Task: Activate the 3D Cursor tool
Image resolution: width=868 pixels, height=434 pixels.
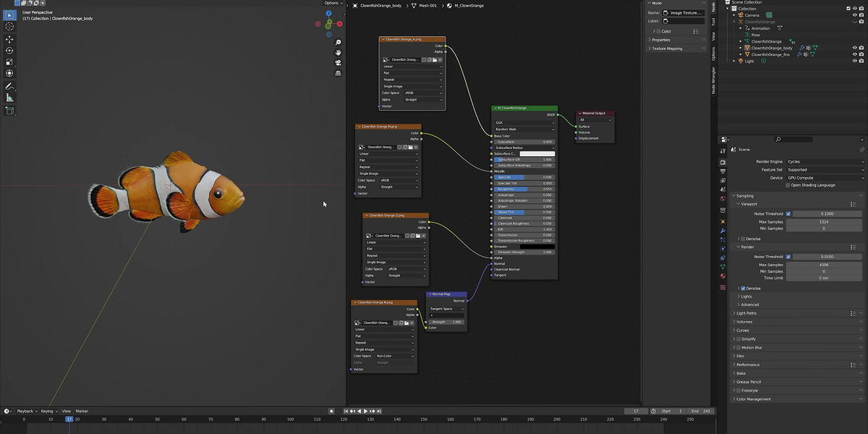Action: pyautogui.click(x=9, y=26)
